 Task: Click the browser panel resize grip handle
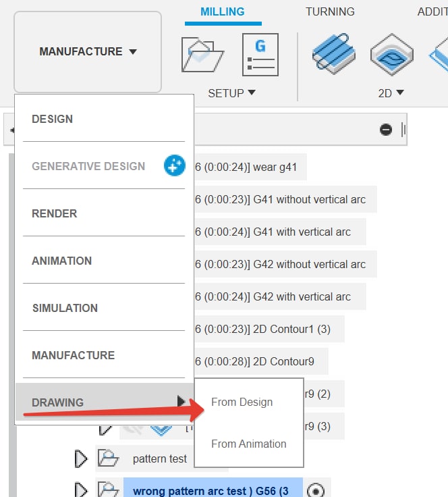coord(403,130)
